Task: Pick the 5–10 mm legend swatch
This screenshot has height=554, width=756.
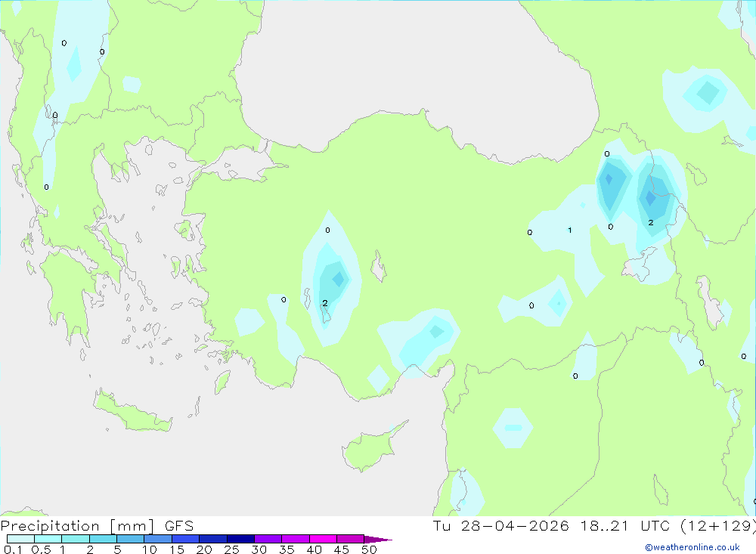Action: click(130, 539)
